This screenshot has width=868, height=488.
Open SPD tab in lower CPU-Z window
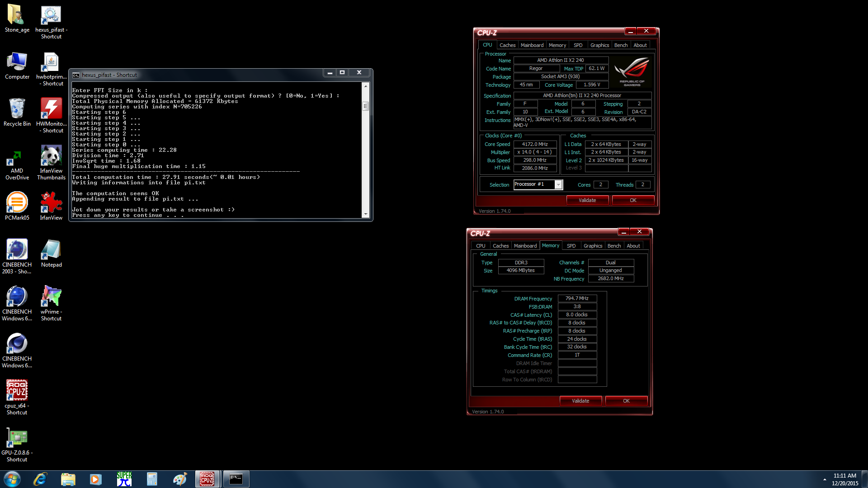[571, 246]
